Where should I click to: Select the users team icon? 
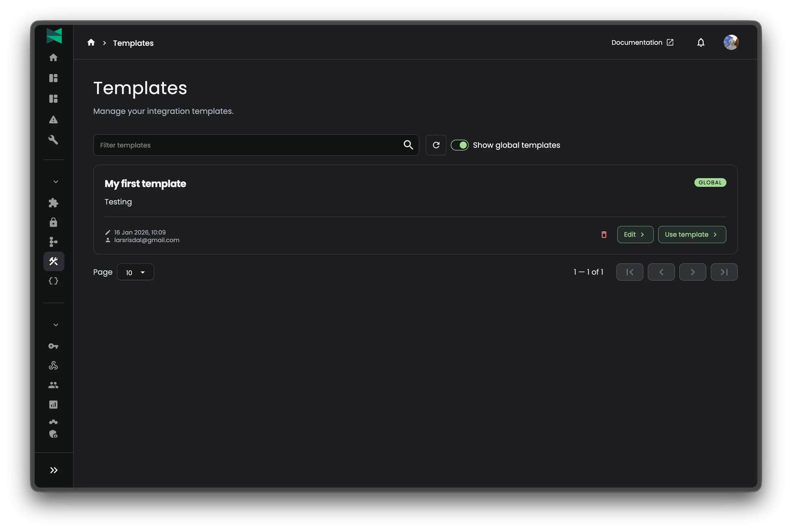click(x=54, y=385)
